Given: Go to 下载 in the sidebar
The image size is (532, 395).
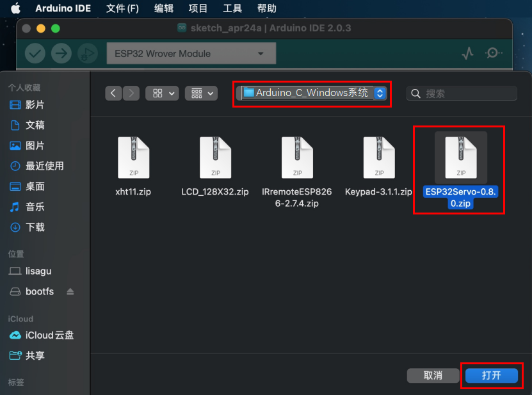Looking at the screenshot, I should (x=35, y=227).
